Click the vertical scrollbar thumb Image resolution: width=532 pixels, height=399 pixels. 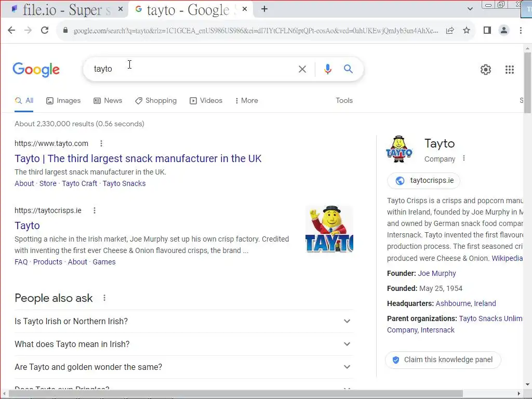[527, 83]
